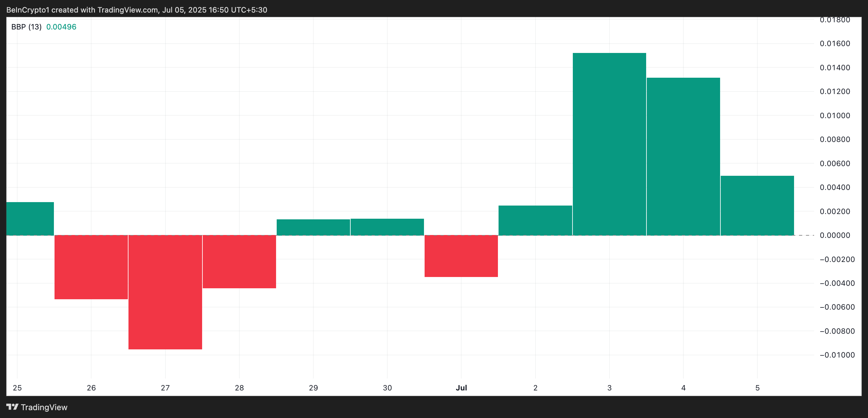Click the green bar for July 4
Viewport: 868px width, 418px height.
(x=683, y=157)
